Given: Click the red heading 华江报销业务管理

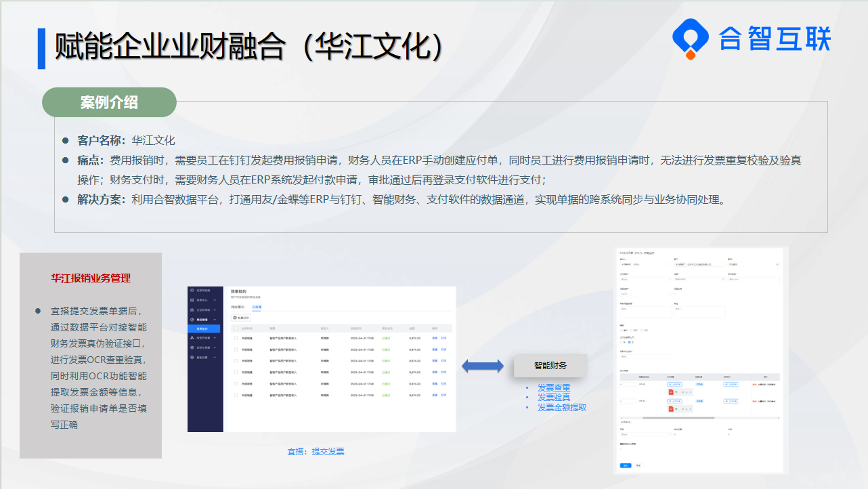Looking at the screenshot, I should (91, 278).
